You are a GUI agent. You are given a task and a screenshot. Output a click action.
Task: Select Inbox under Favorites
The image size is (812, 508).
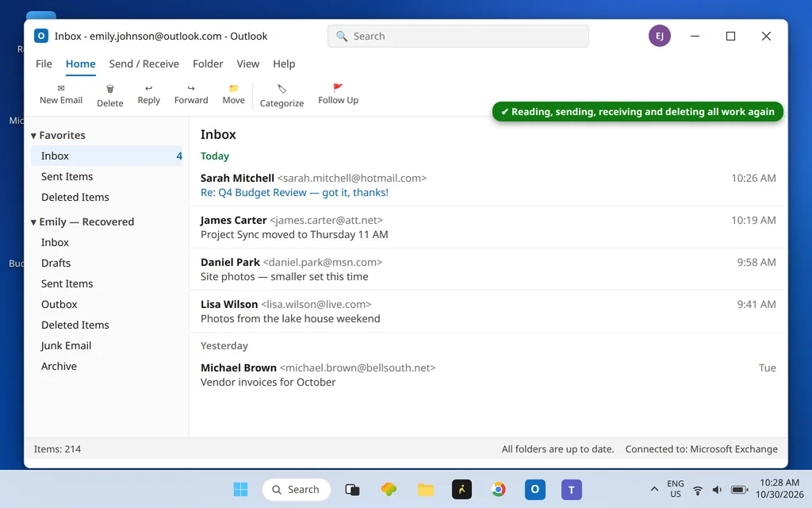coord(107,156)
